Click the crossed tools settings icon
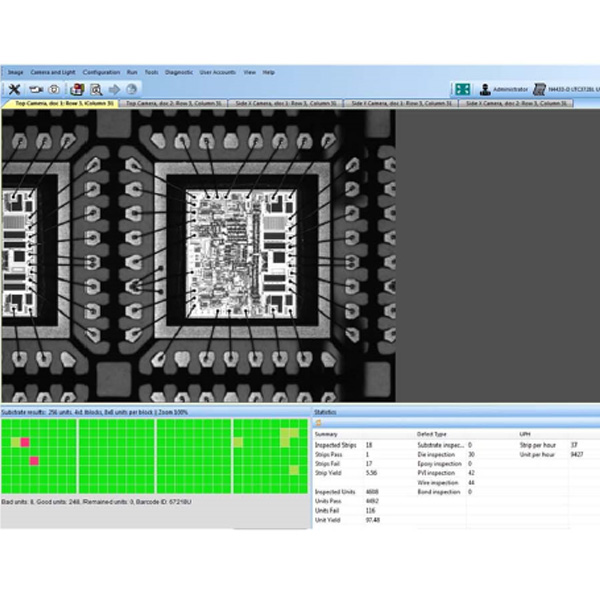The image size is (600, 600). [14, 89]
